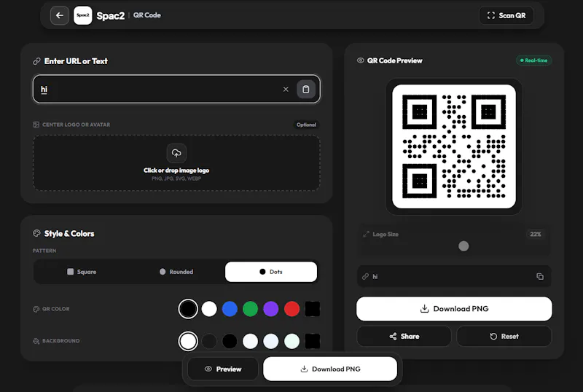Image resolution: width=583 pixels, height=392 pixels.
Task: Click the Style & Colors palette icon
Action: (x=36, y=234)
